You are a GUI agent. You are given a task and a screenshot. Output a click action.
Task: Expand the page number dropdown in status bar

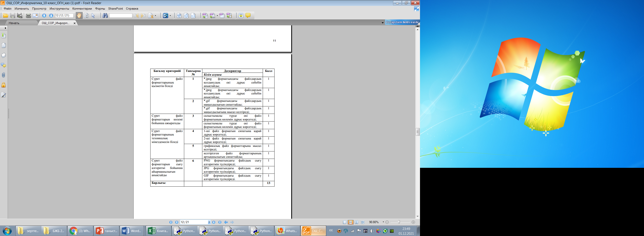click(x=209, y=222)
